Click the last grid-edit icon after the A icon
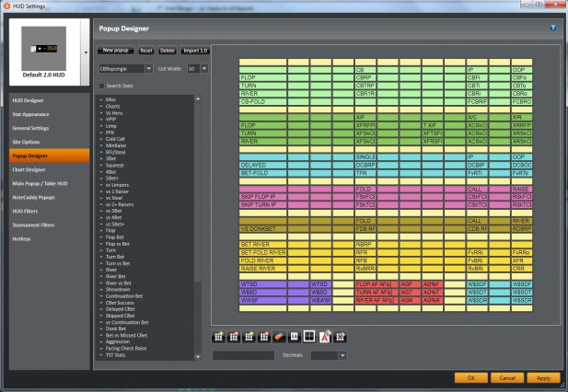The height and width of the screenshot is (392, 568). tap(340, 337)
